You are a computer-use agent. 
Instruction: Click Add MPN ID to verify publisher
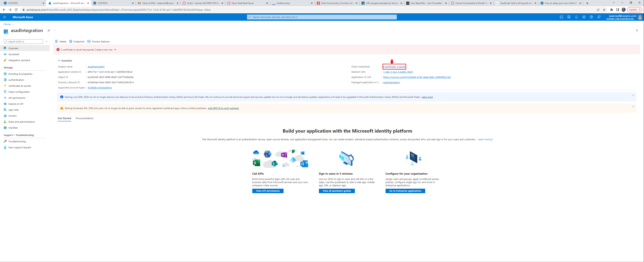(x=223, y=108)
